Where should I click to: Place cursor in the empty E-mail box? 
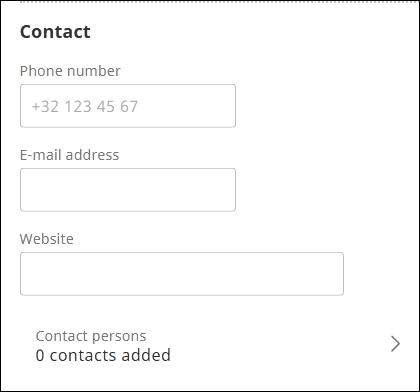(128, 190)
